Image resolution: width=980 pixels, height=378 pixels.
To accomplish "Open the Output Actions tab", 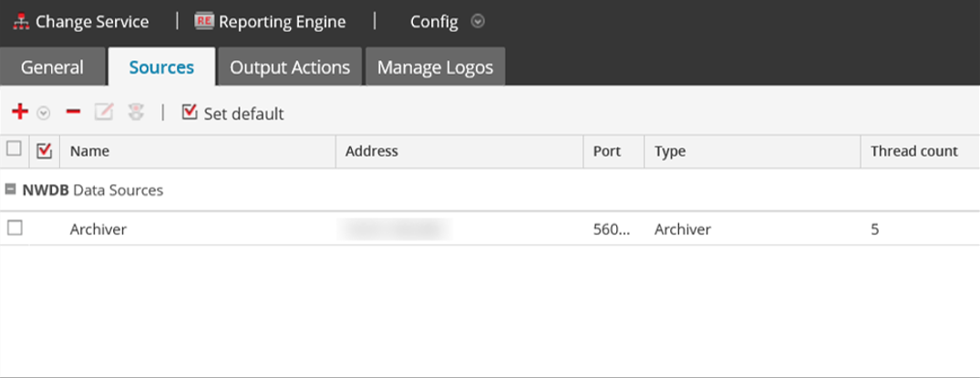I will click(290, 67).
